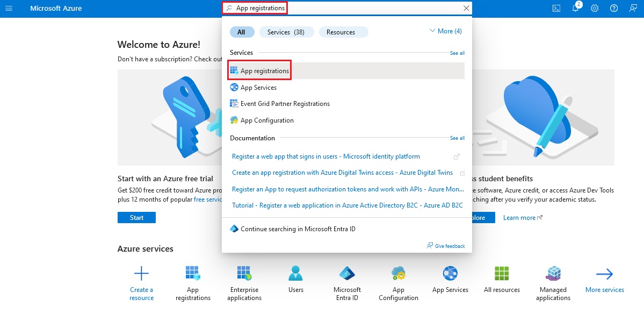Expand the More (4) filters dropdown
This screenshot has width=644, height=321.
click(445, 31)
